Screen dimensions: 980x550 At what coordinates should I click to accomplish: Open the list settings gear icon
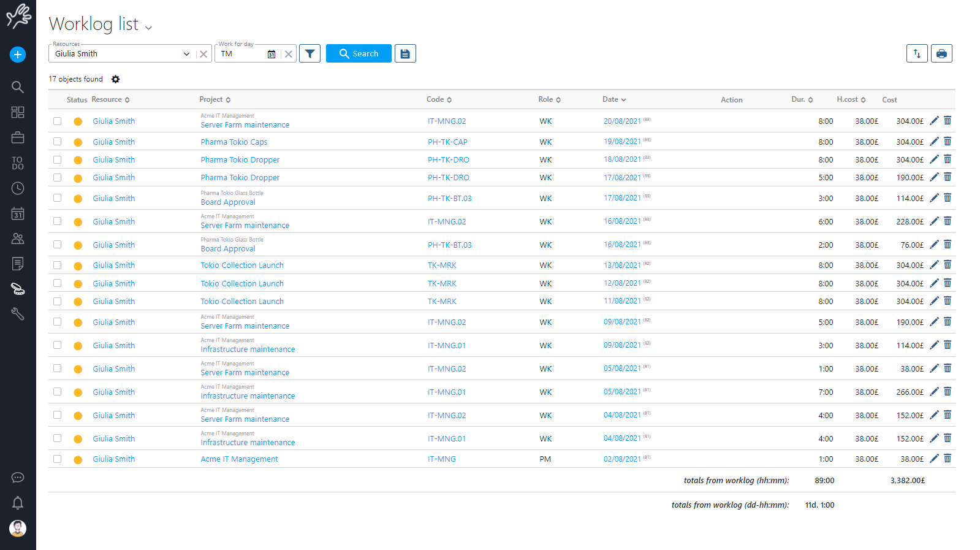(115, 80)
